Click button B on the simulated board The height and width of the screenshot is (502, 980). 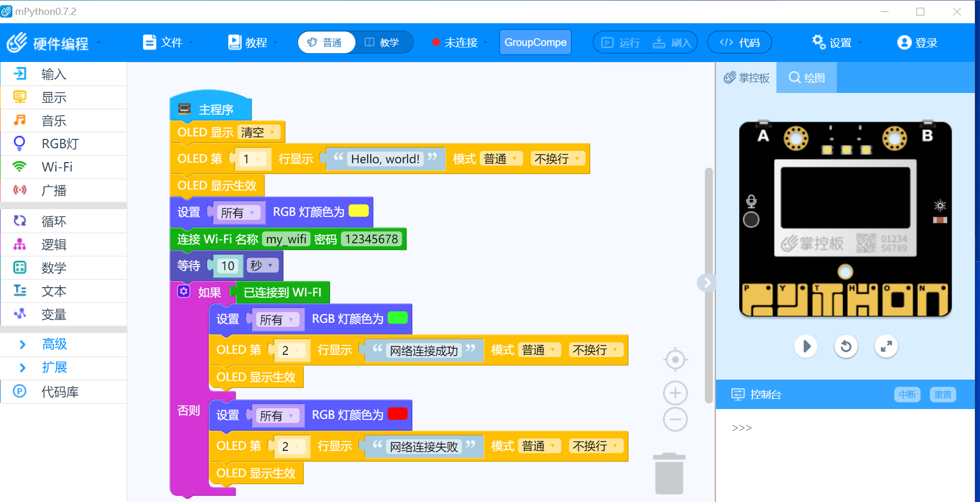[927, 136]
